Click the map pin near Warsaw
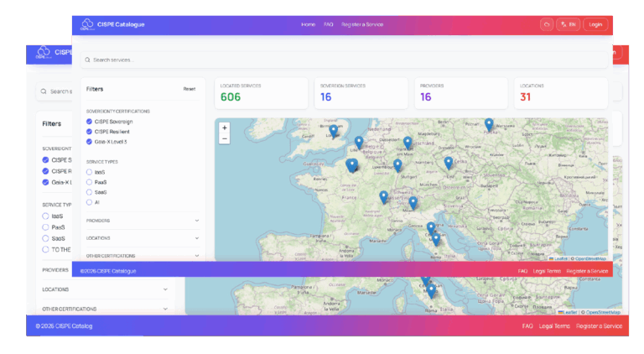The image size is (644, 354). coord(489,124)
